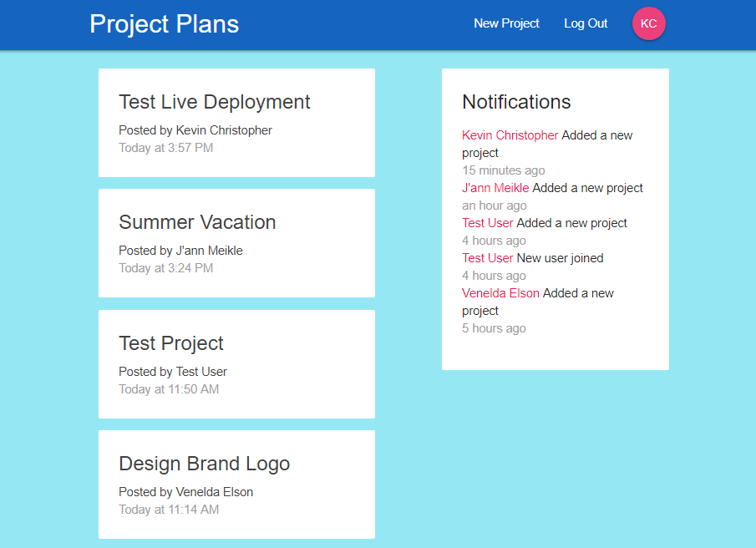Click Test User 'New user joined' notification
This screenshot has width=756, height=548.
pos(533,258)
